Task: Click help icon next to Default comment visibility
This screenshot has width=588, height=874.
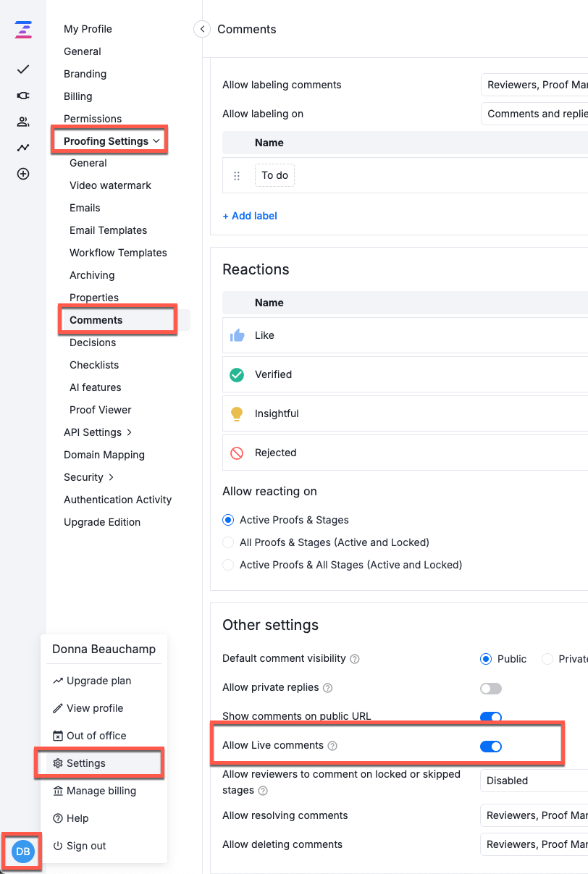Action: (x=355, y=659)
